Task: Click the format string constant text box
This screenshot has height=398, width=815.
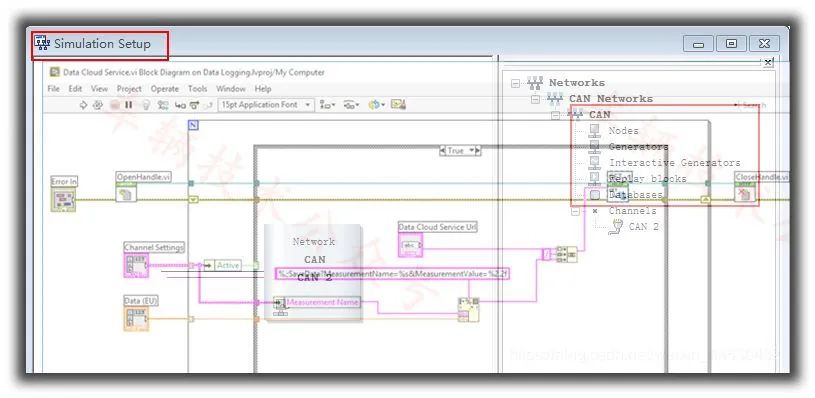Action: point(392,274)
